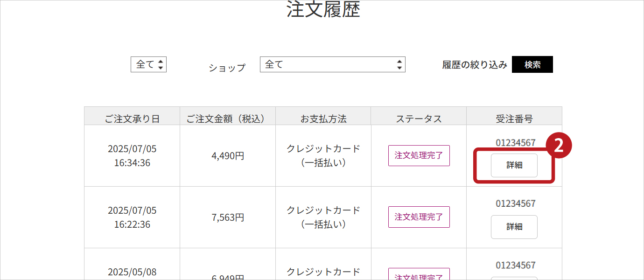
Task: Click the ステータス column header
Action: [x=419, y=119]
